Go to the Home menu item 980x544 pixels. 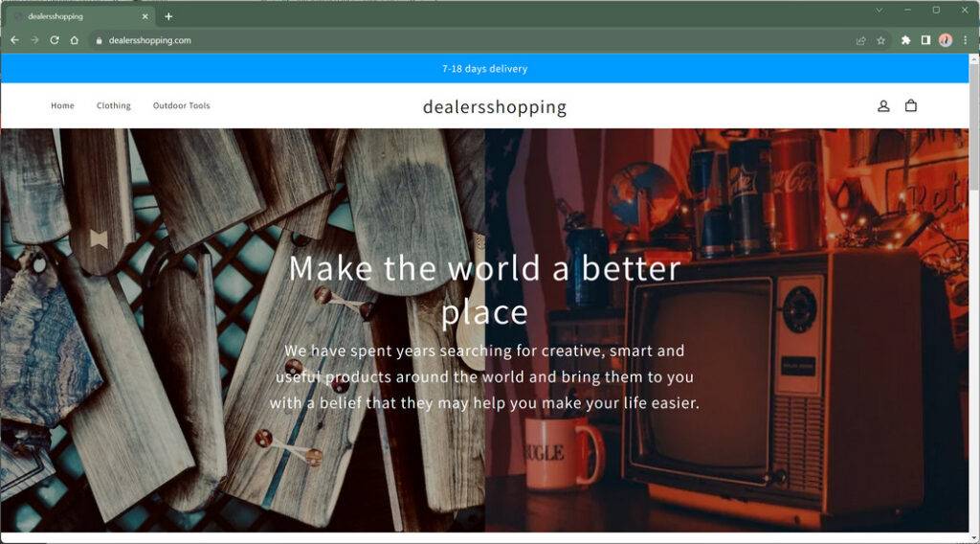(x=62, y=105)
